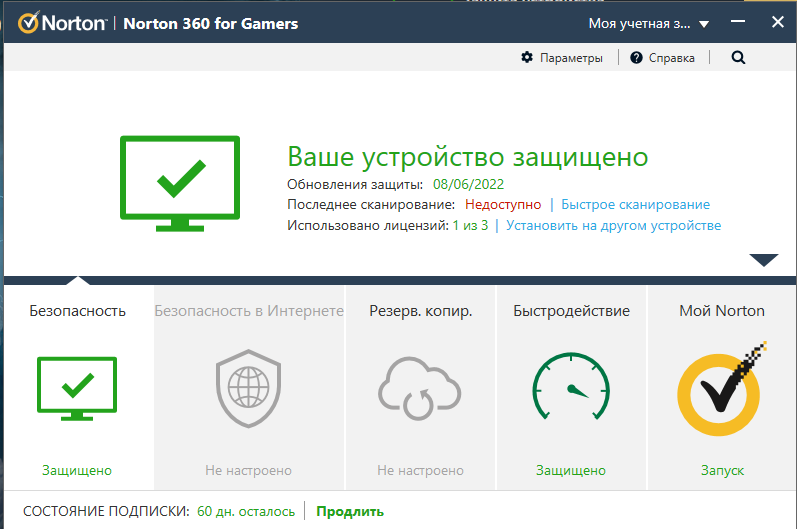The height and width of the screenshot is (529, 797).
Task: Open the Справка help label
Action: pyautogui.click(x=671, y=58)
